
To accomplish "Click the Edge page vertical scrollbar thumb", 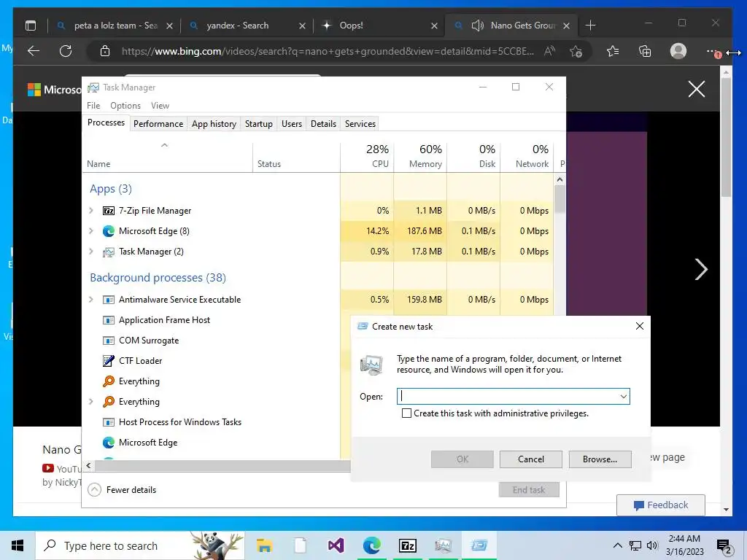I will pos(726,137).
